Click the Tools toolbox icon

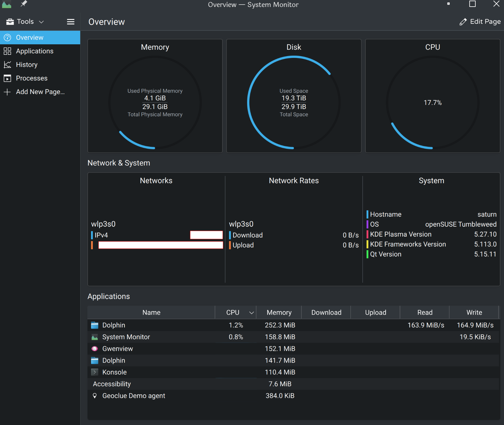tap(10, 22)
